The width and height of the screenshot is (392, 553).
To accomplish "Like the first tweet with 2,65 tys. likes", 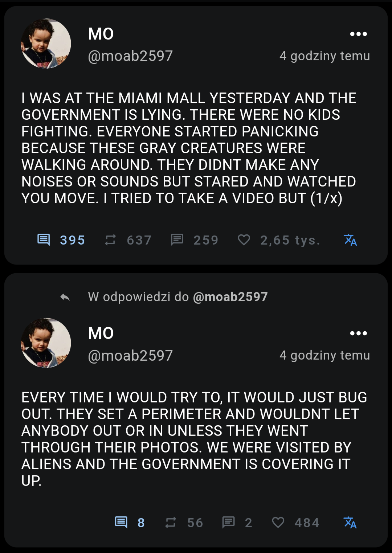I will 244,240.
